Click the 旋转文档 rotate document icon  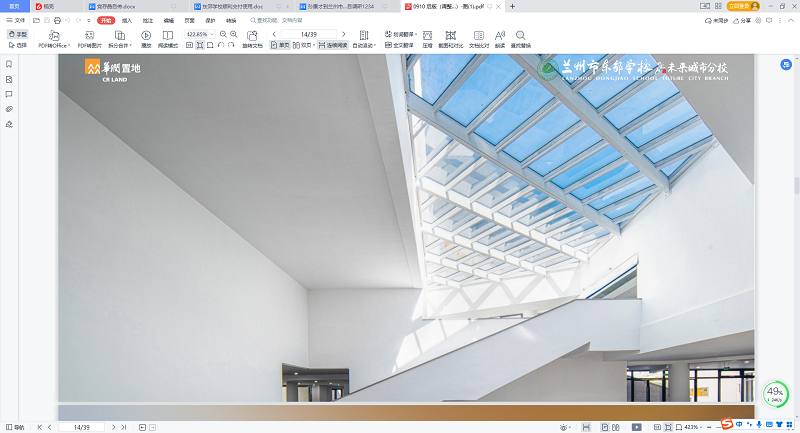click(x=251, y=36)
